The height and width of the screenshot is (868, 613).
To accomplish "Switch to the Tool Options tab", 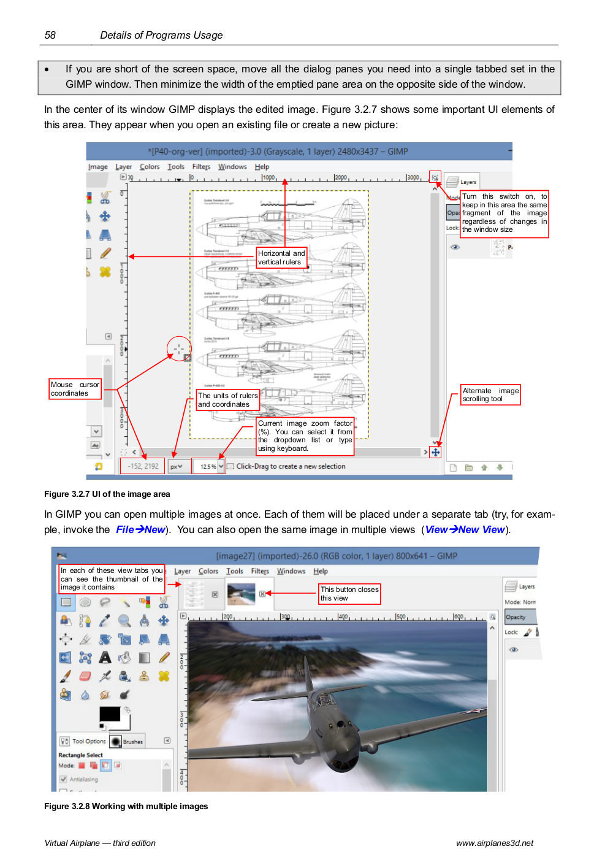I will pyautogui.click(x=83, y=741).
